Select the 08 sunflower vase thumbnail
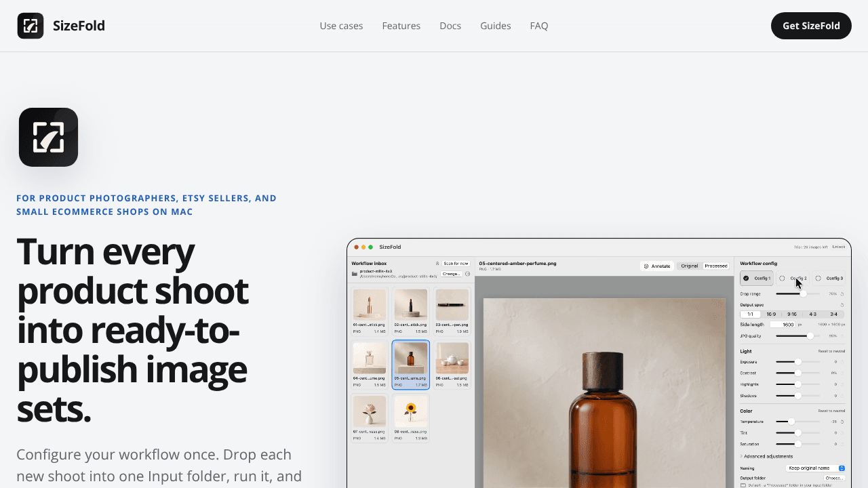The image size is (868, 488). point(411,418)
